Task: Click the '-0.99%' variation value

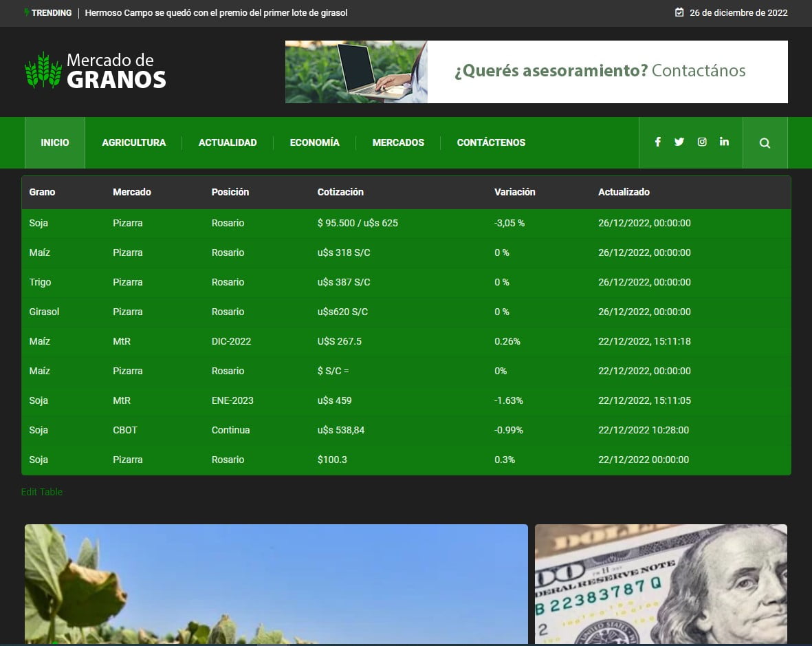Action: coord(509,430)
